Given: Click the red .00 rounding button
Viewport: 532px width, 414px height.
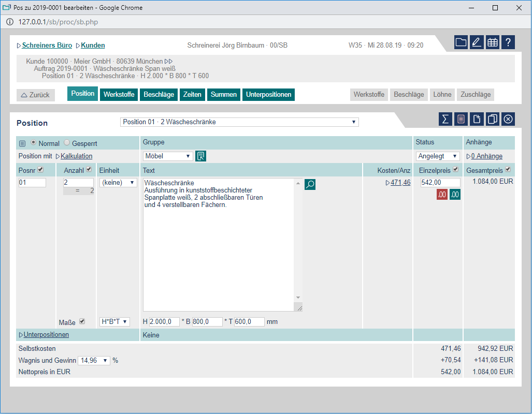Looking at the screenshot, I should [x=442, y=195].
